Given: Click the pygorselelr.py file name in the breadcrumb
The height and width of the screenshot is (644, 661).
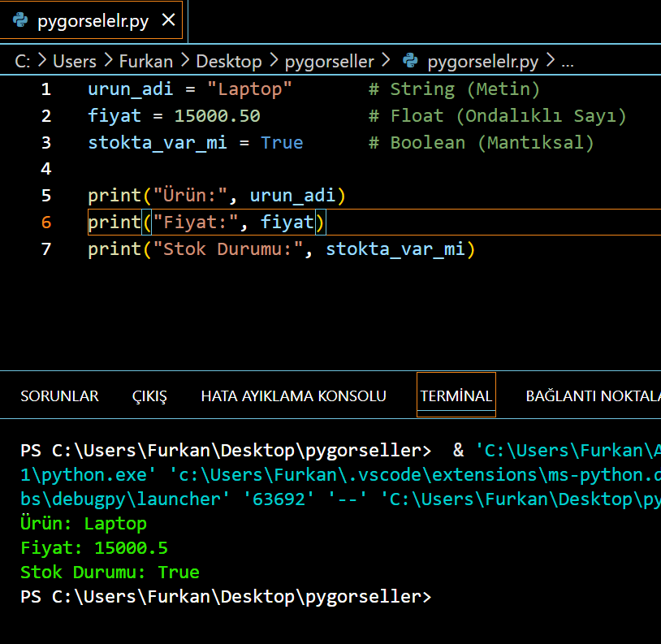Looking at the screenshot, I should (x=482, y=61).
